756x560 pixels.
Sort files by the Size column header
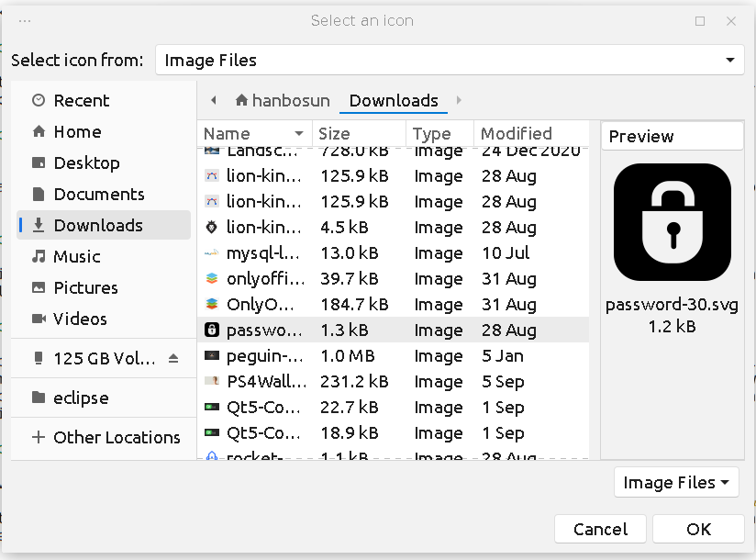tap(334, 134)
